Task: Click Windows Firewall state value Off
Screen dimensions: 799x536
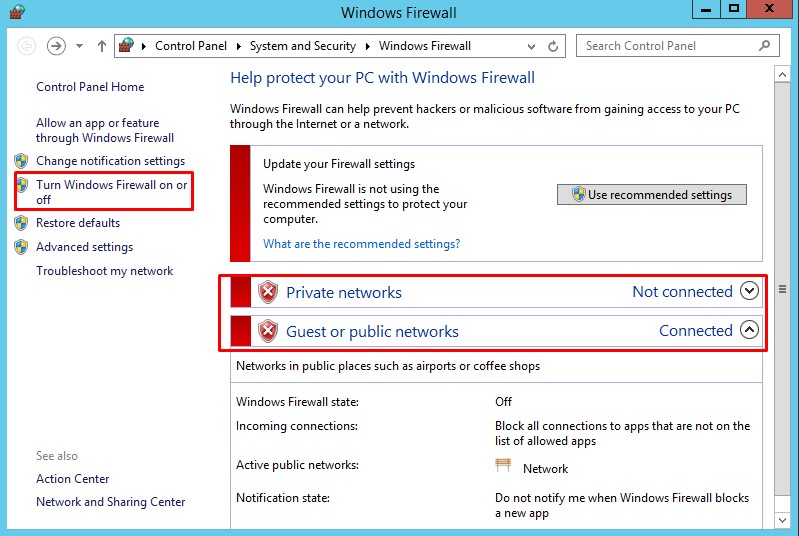Action: coord(503,402)
